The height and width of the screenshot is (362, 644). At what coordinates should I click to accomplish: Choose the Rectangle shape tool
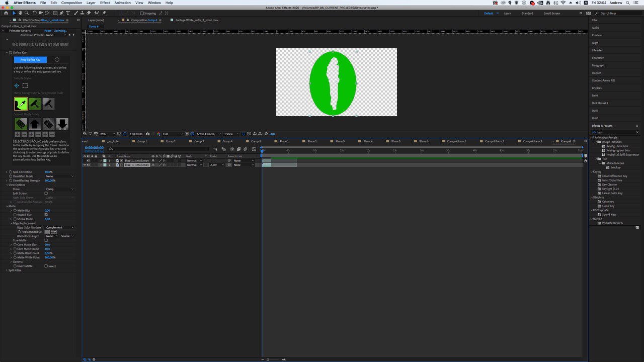[x=55, y=13]
